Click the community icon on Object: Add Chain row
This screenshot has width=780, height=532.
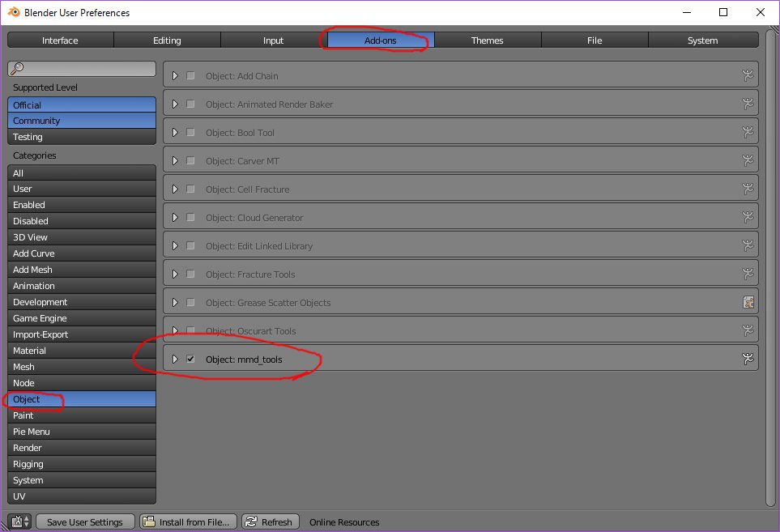click(748, 75)
